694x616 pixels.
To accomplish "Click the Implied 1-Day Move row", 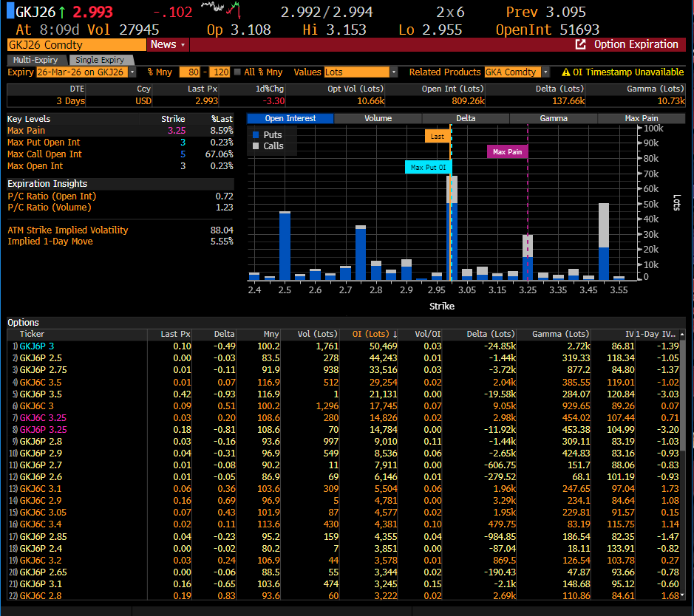I will pyautogui.click(x=120, y=242).
